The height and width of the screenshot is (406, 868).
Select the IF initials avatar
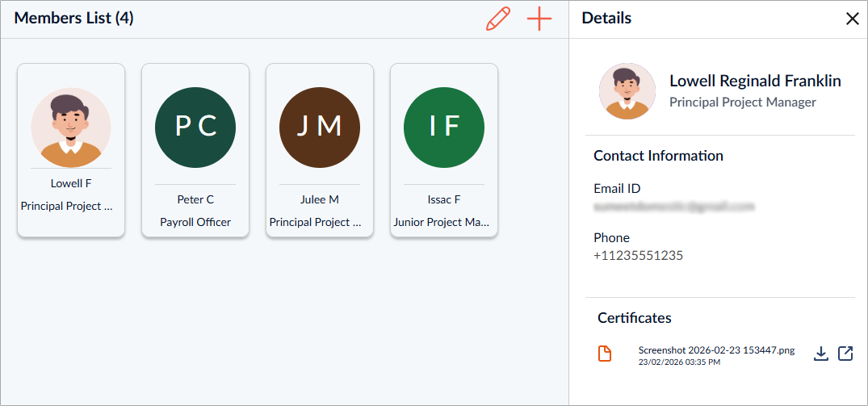444,128
